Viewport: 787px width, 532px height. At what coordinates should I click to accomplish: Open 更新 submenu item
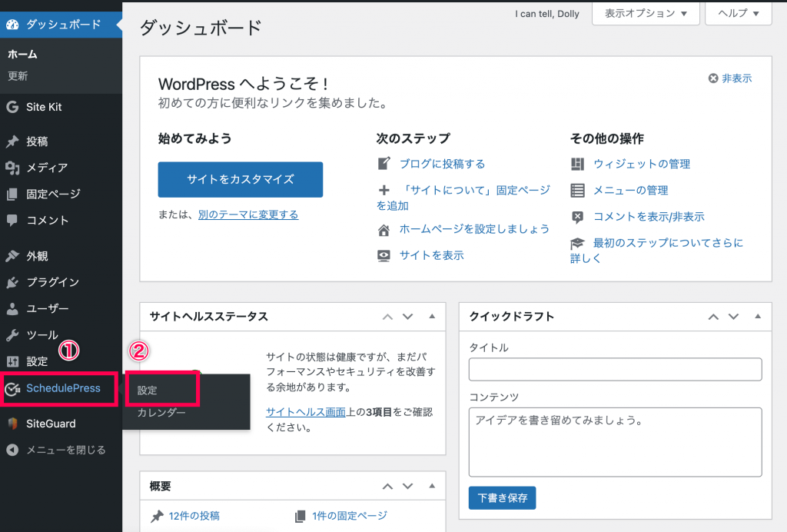tap(18, 76)
